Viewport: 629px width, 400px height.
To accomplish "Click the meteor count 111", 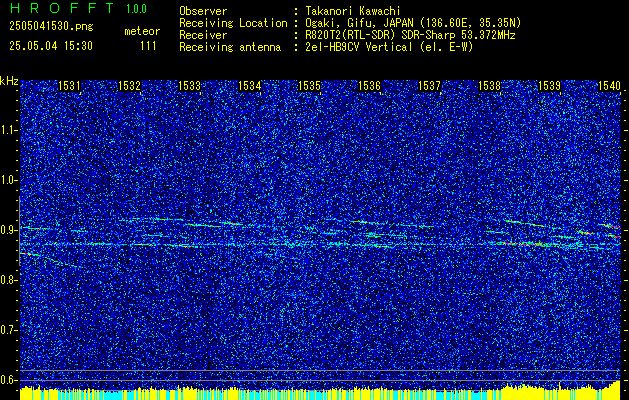I will [148, 46].
